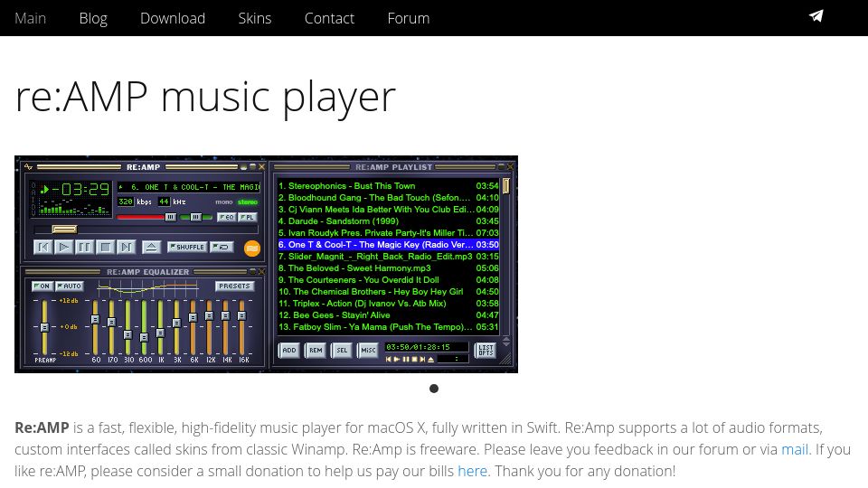Toggle the PL playlist button in the player
Image resolution: width=868 pixels, height=488 pixels.
coord(248,217)
